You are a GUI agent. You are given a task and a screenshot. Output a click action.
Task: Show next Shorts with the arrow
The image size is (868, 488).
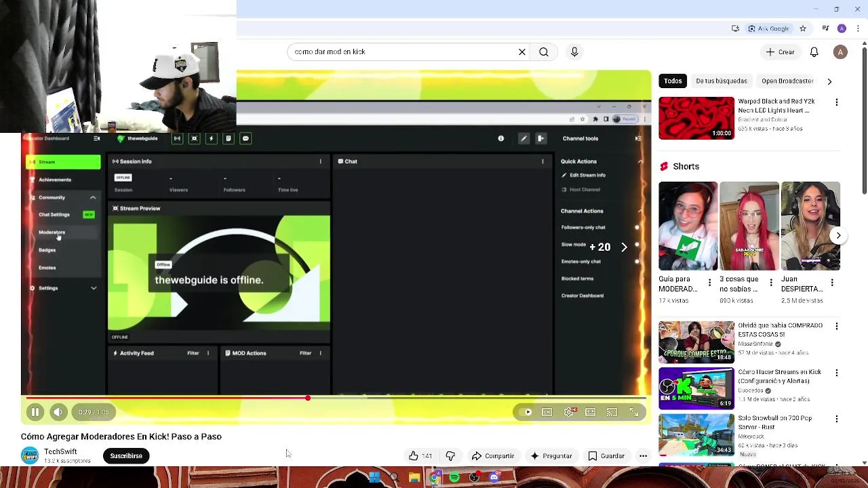(838, 236)
